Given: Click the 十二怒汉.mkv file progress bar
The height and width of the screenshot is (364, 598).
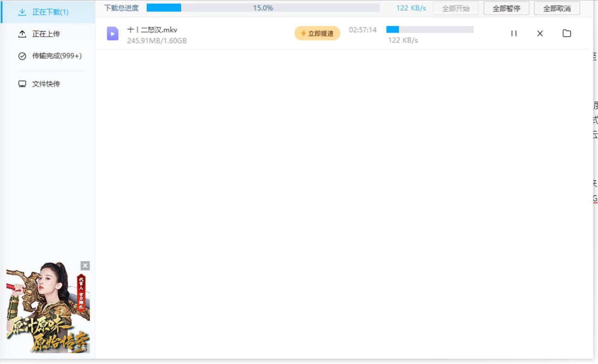Looking at the screenshot, I should point(429,29).
